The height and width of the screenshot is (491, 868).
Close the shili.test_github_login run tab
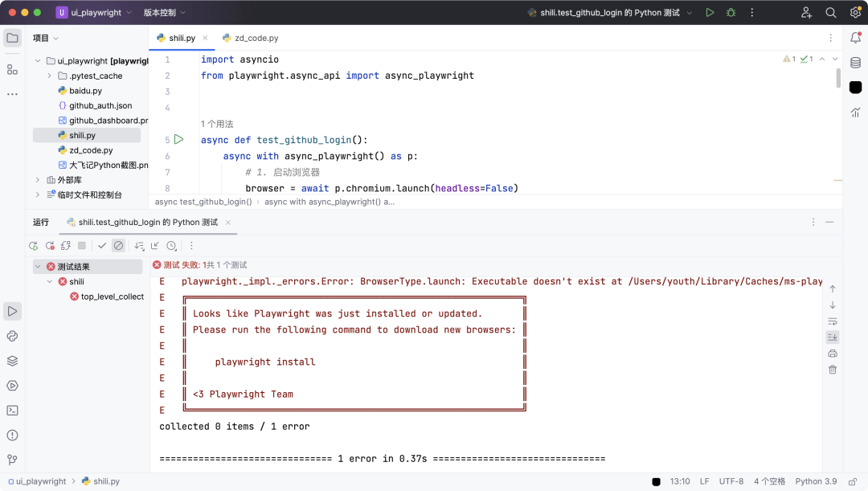click(228, 223)
